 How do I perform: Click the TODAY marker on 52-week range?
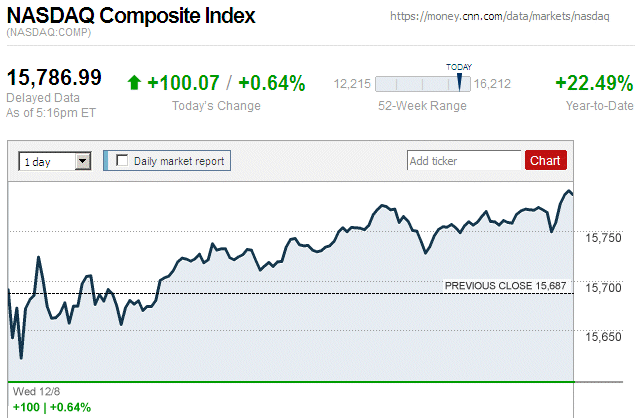point(460,80)
